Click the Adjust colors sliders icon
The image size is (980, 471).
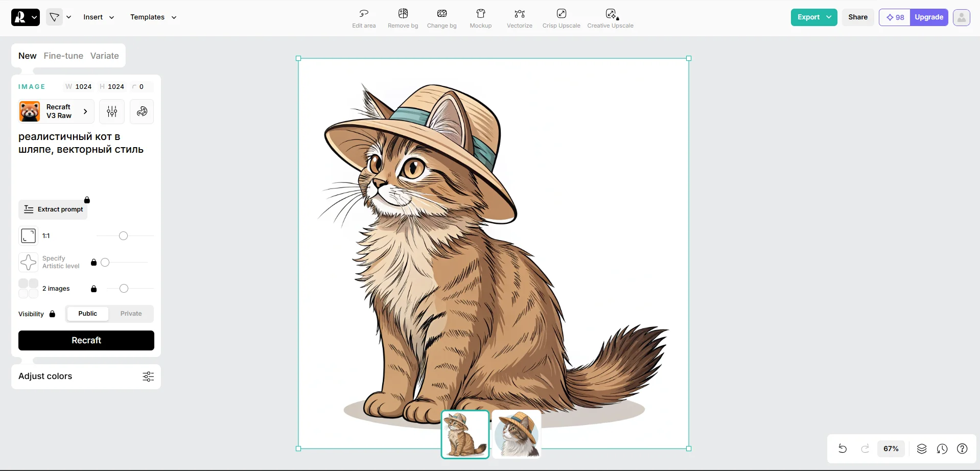[x=148, y=376]
